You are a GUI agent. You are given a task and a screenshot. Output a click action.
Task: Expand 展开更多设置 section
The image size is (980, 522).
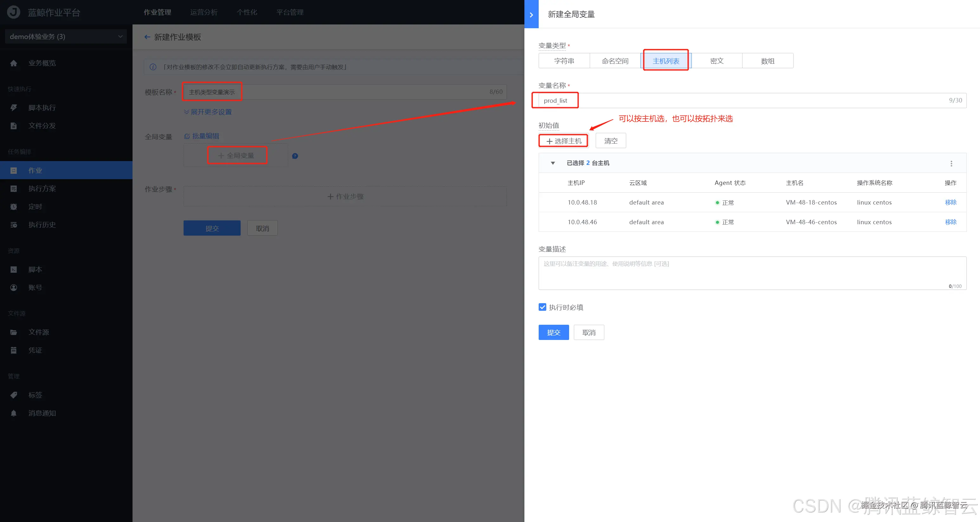pyautogui.click(x=208, y=112)
